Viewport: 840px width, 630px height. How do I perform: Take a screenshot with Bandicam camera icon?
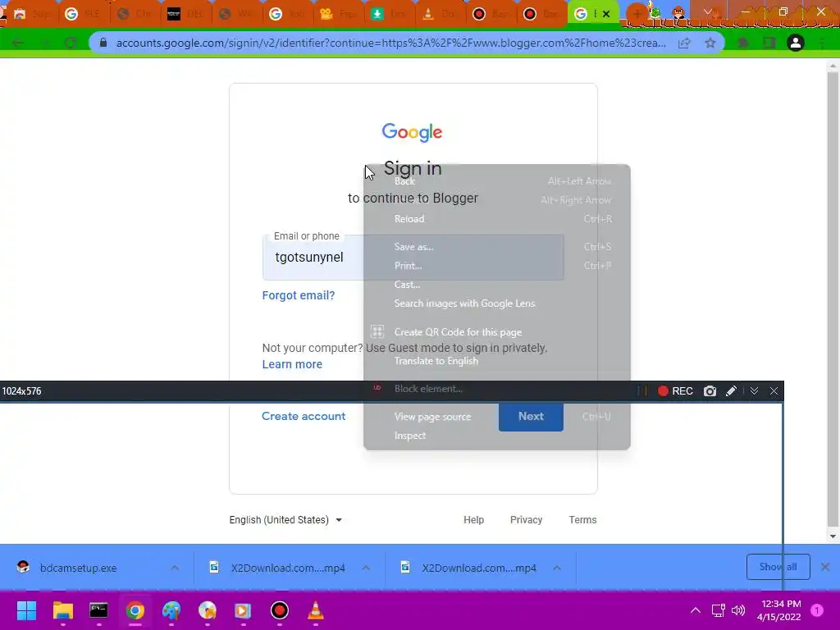(x=710, y=391)
